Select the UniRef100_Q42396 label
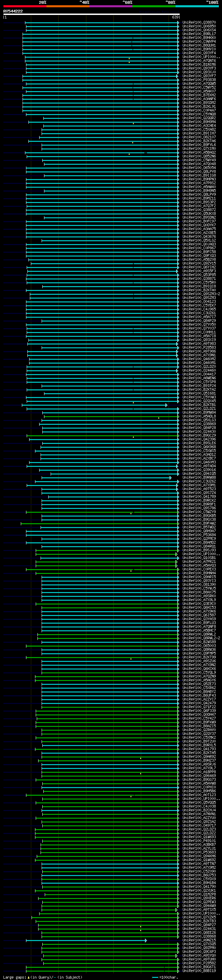 coord(199,439)
